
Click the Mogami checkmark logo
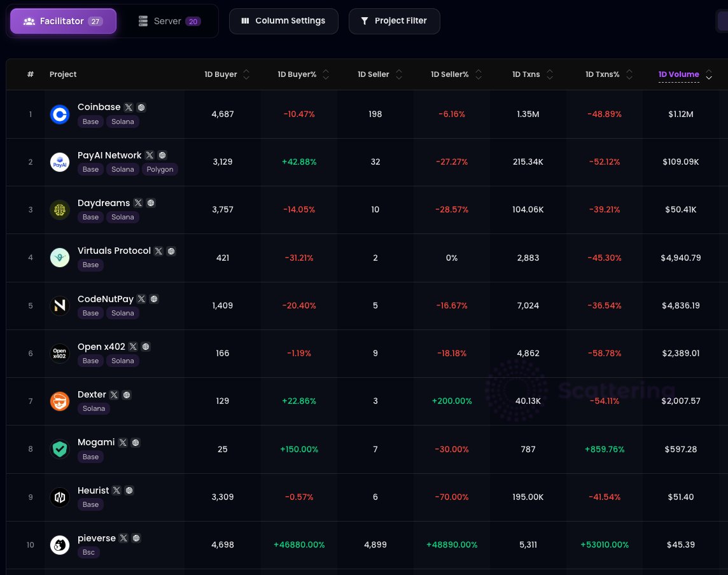[60, 449]
